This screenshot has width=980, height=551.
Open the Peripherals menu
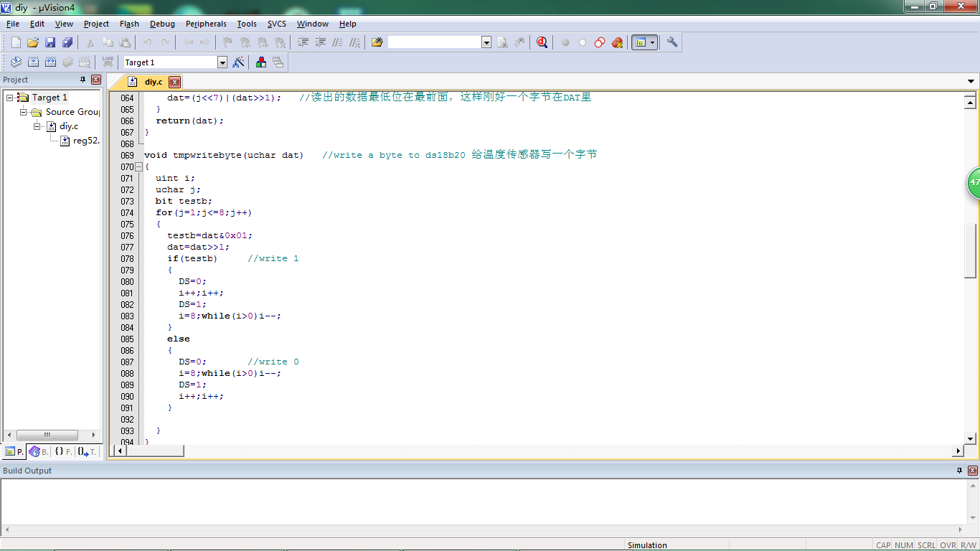206,24
